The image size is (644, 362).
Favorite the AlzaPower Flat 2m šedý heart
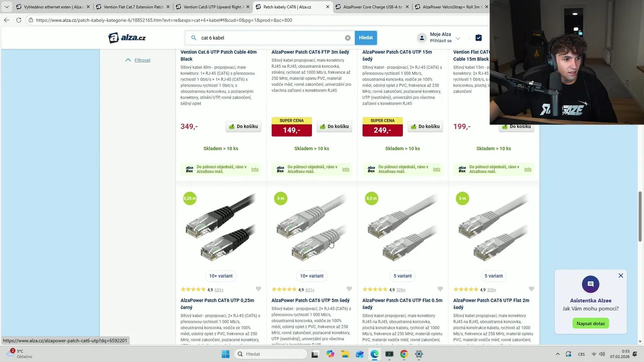click(x=531, y=289)
